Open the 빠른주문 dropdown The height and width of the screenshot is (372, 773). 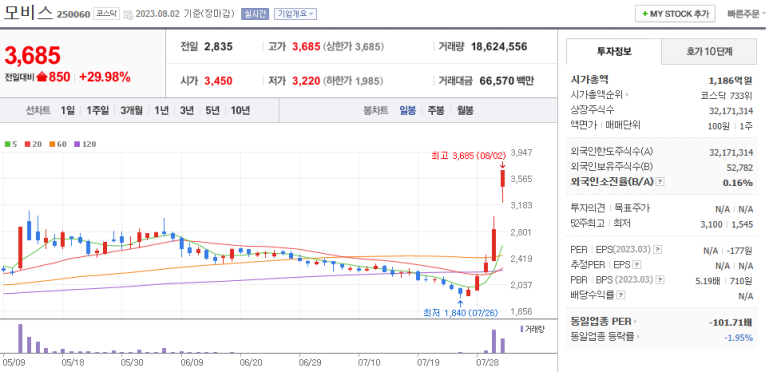(x=746, y=14)
